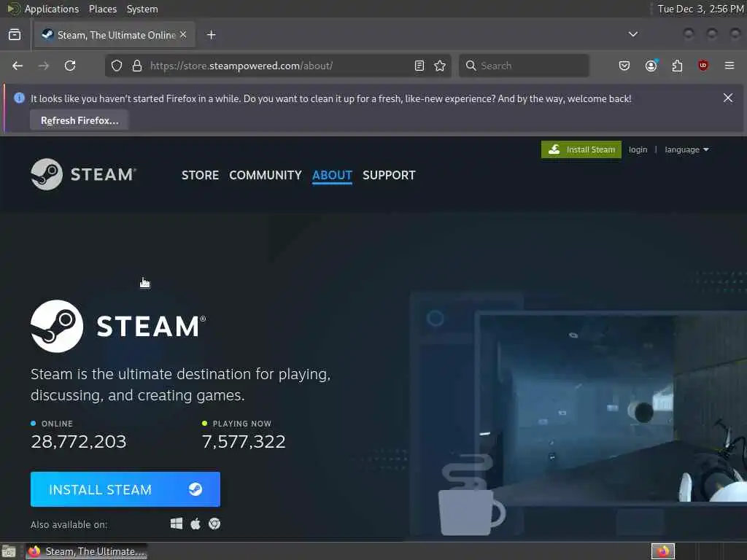Open a new tab with plus icon
Screen dimensions: 747x560
[211, 35]
